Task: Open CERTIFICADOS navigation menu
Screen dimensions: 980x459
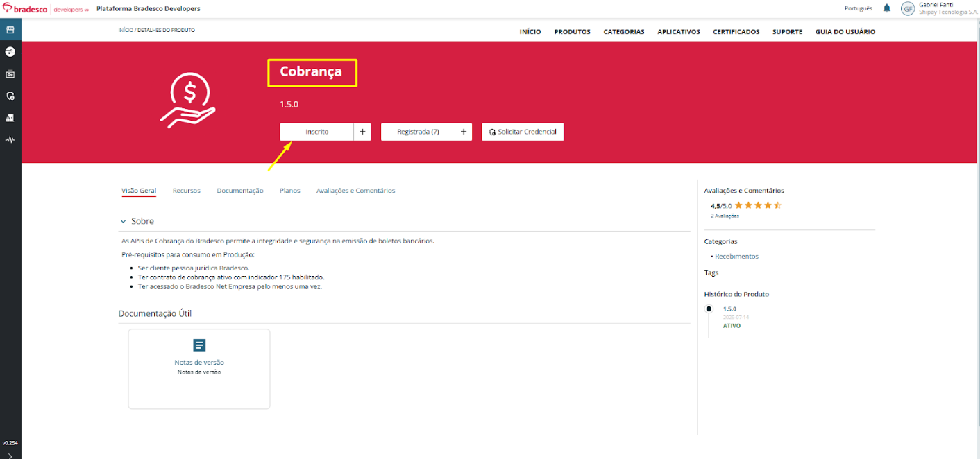Action: click(736, 32)
